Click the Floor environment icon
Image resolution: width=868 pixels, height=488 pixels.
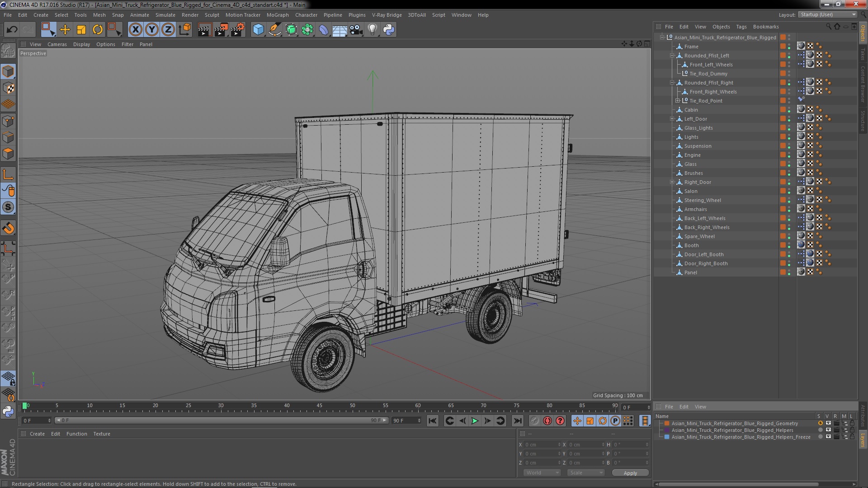[x=340, y=30]
